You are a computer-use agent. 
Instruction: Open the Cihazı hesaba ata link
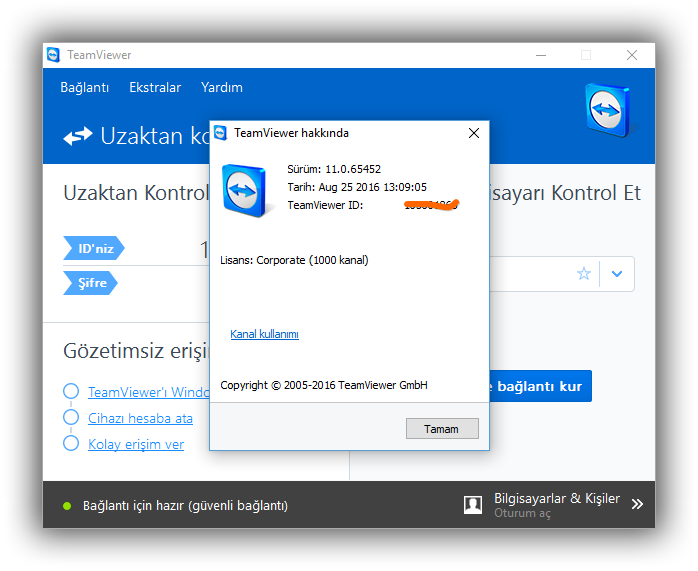pos(140,418)
